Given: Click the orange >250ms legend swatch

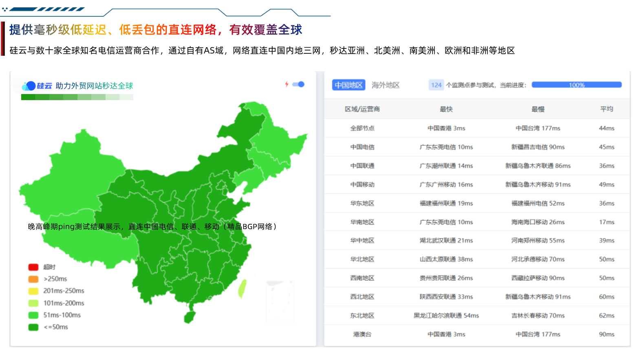Looking at the screenshot, I should [33, 279].
